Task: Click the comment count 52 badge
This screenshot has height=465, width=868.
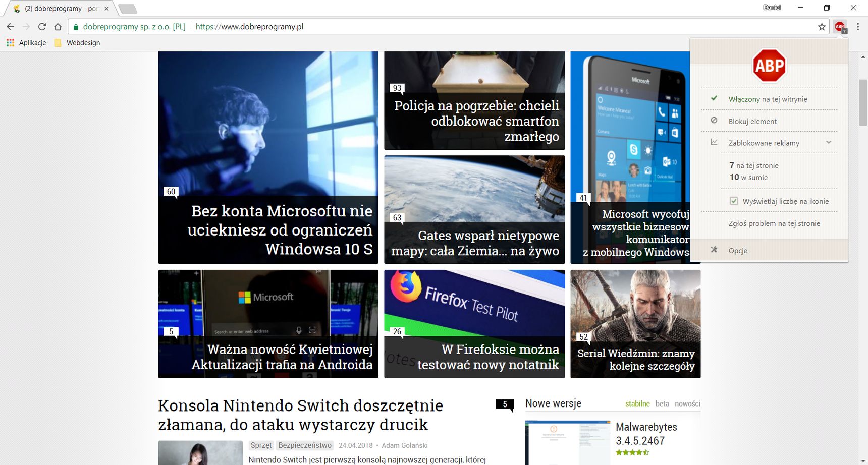Action: pos(583,337)
